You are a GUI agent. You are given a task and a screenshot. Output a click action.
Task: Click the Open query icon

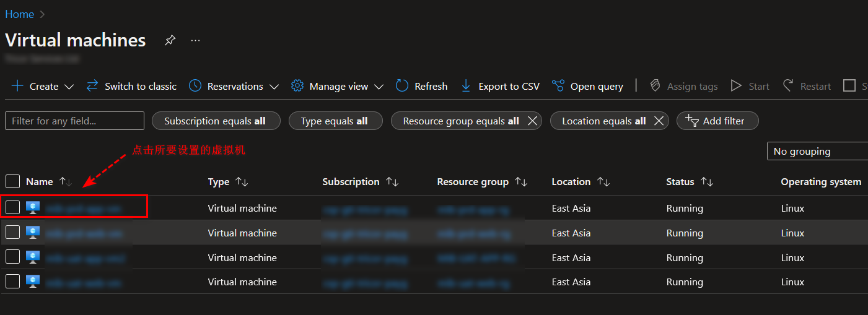pos(558,86)
